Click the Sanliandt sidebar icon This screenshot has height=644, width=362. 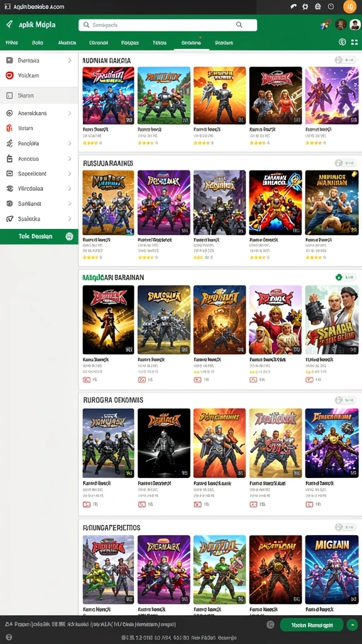10,204
